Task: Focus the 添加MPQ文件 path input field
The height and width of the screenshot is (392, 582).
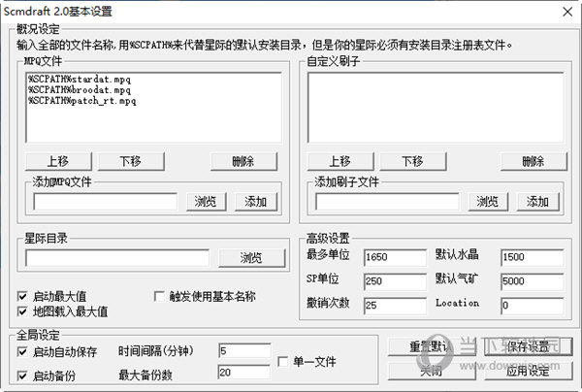Action: (105, 202)
